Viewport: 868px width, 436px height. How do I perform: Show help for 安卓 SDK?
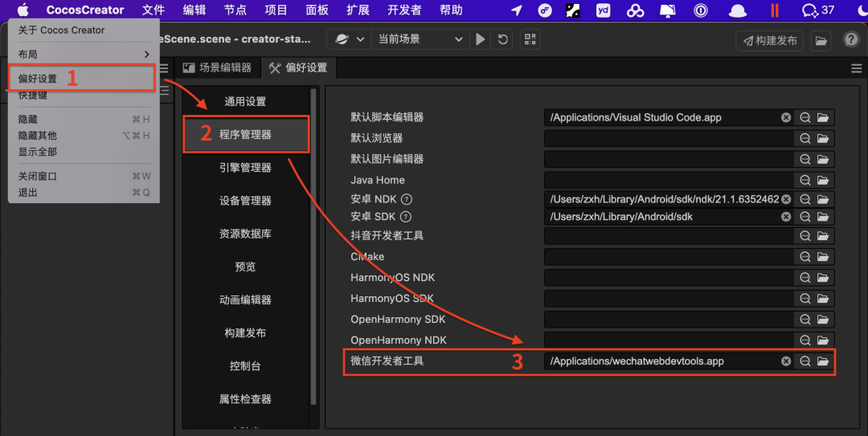click(x=406, y=217)
